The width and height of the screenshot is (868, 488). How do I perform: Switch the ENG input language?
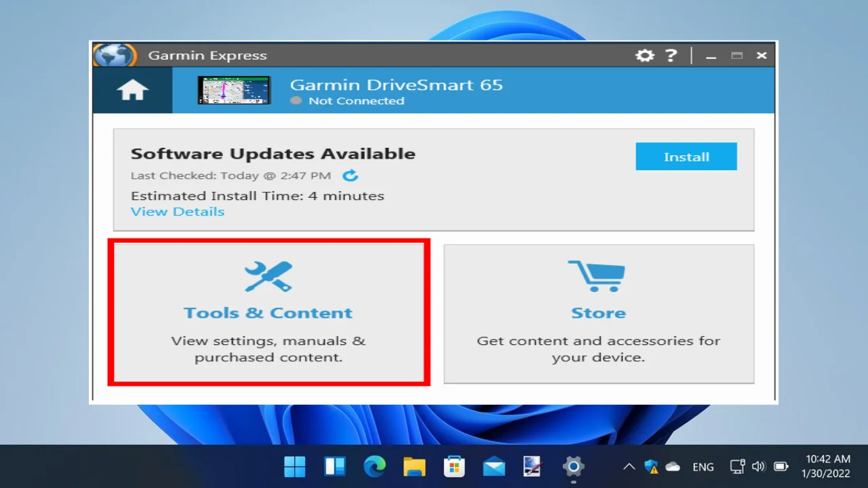(x=703, y=467)
